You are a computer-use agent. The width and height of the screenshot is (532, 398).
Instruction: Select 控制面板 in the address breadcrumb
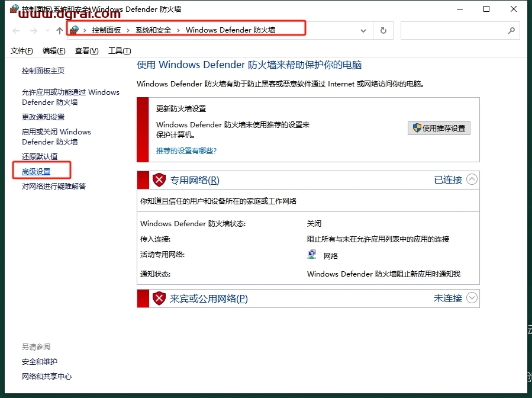pos(106,30)
